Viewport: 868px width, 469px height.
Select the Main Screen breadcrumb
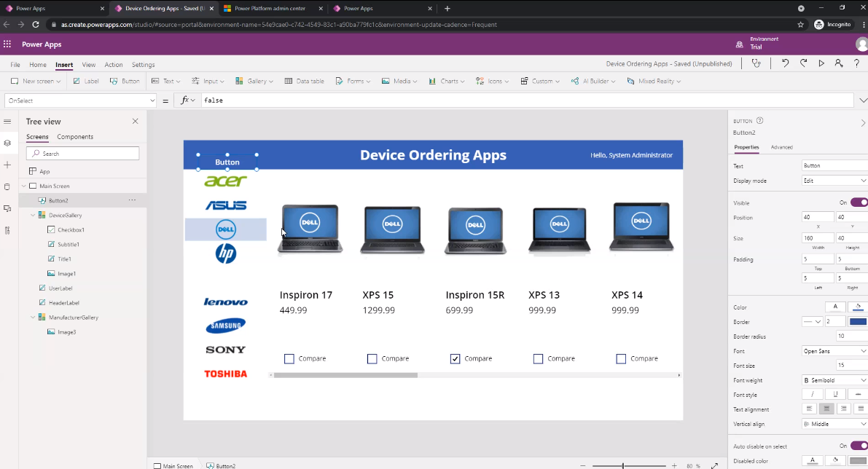(173, 465)
